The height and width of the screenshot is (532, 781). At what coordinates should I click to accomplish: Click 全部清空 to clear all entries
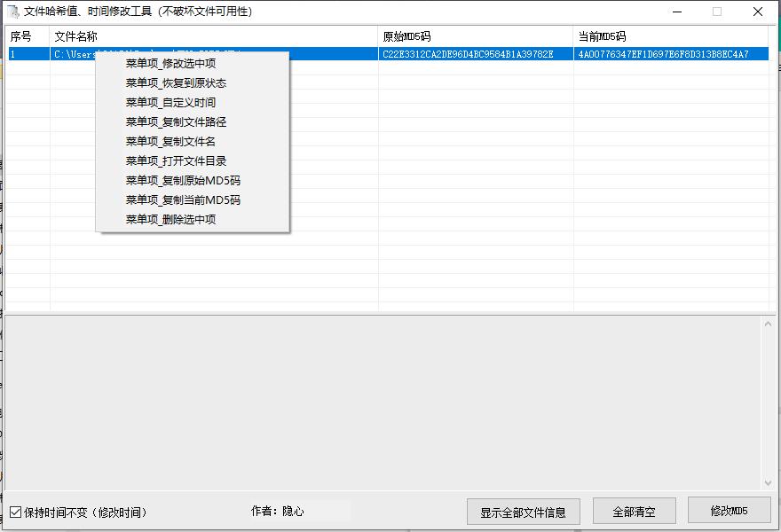coord(634,511)
